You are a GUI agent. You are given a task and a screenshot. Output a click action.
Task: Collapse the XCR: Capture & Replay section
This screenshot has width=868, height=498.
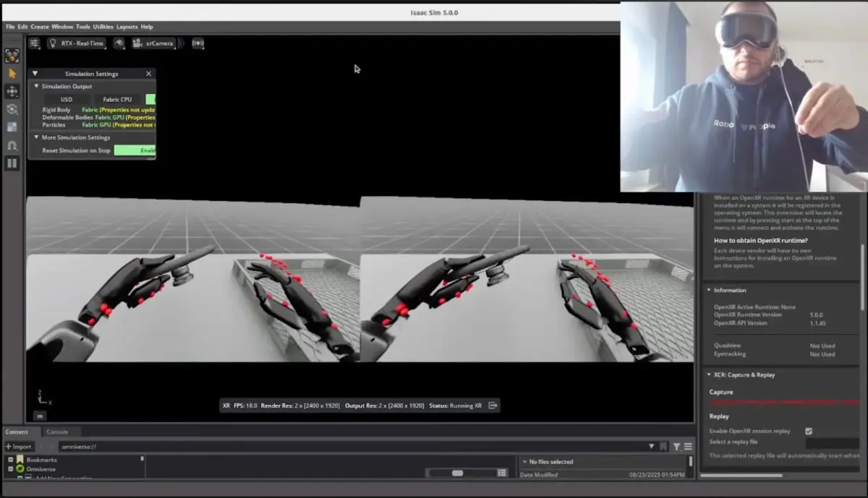coord(708,375)
